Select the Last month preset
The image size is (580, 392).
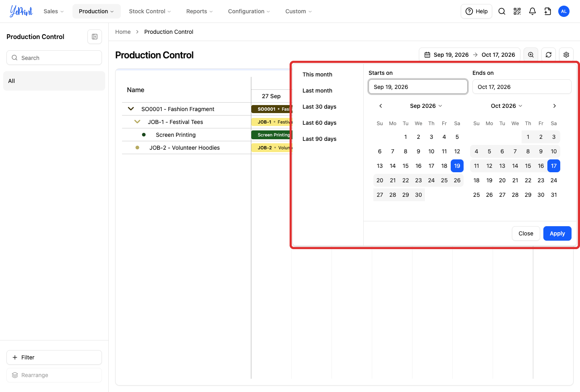point(317,91)
